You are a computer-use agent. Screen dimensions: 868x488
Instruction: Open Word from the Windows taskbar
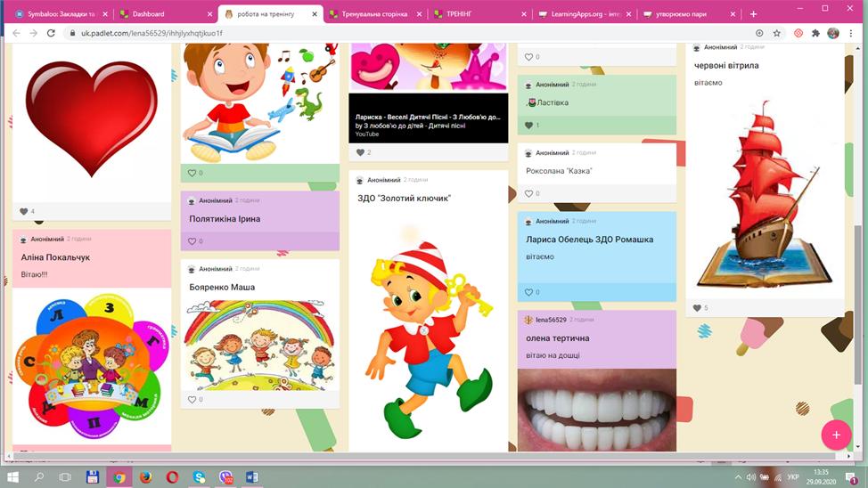tap(252, 477)
